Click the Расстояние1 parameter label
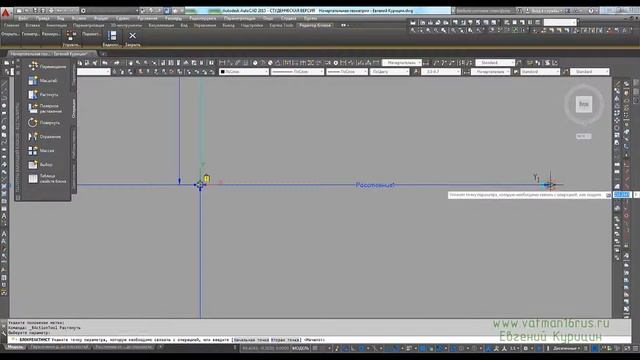Screen dimensions: 640x360 click(375, 185)
